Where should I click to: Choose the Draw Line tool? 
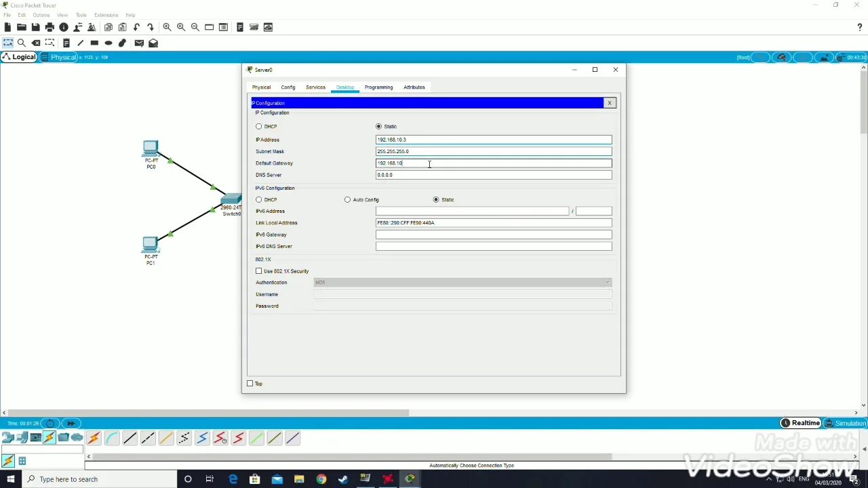(x=80, y=43)
